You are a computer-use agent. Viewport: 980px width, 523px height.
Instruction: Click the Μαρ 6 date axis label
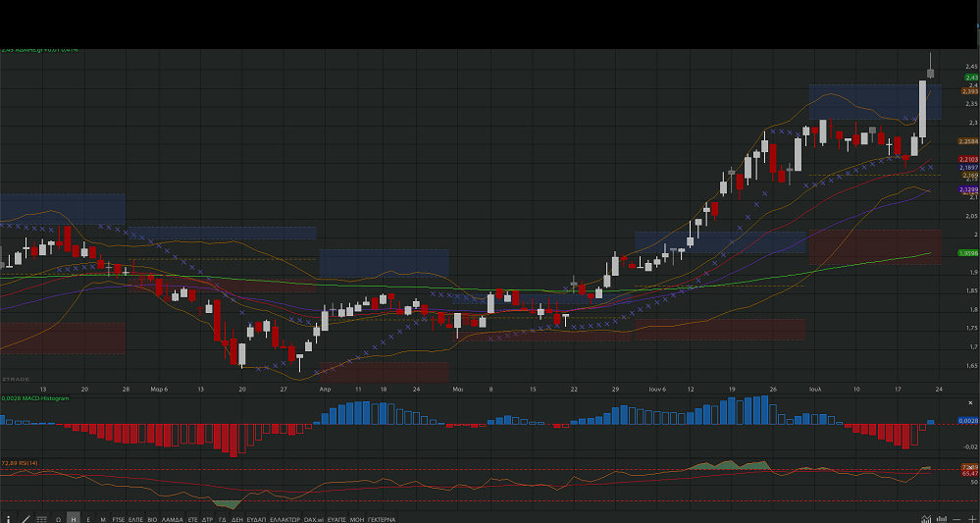(159, 389)
